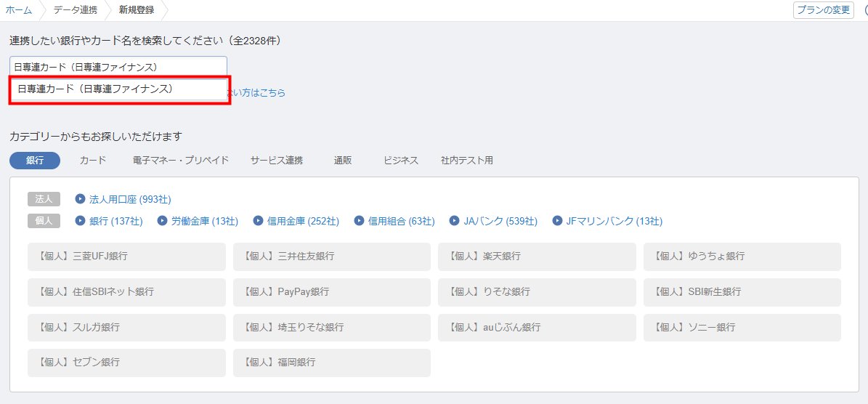The width and height of the screenshot is (868, 404).
Task: Choose 【個人】auじぶん銀行
Action: pos(537,328)
